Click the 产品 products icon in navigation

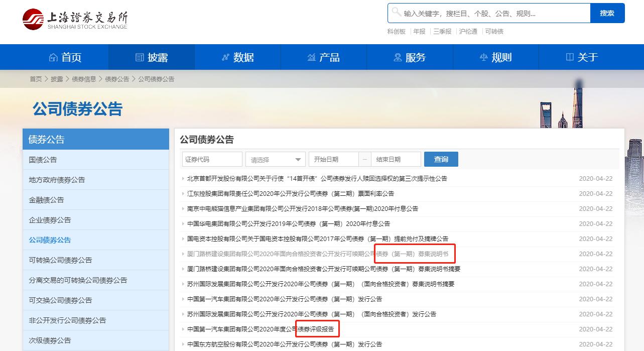click(311, 57)
